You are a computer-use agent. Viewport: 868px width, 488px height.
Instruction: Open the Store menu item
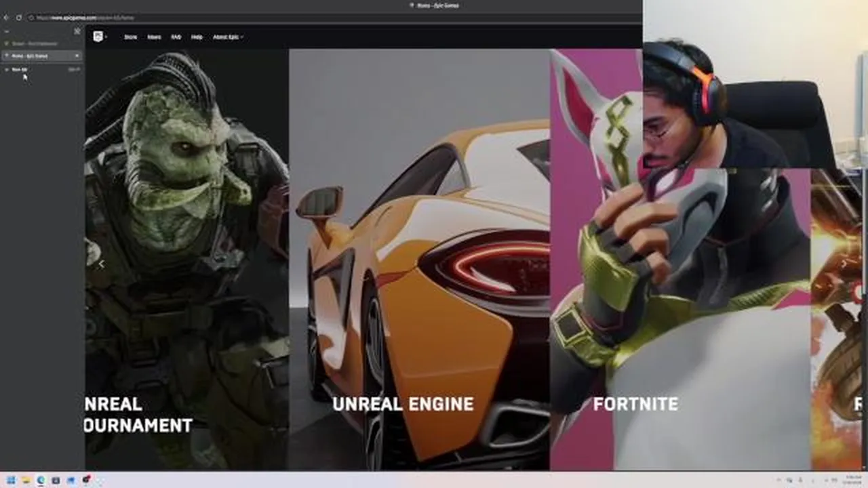coord(131,37)
